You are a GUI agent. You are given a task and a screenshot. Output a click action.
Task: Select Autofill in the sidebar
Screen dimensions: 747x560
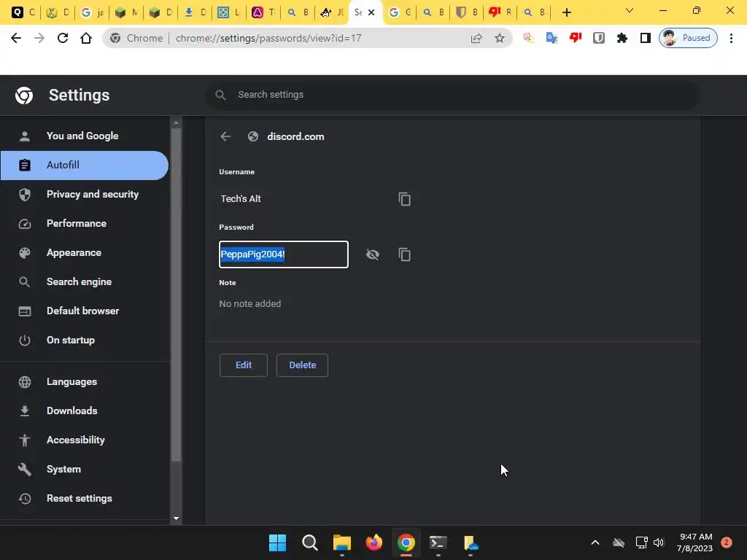point(85,166)
